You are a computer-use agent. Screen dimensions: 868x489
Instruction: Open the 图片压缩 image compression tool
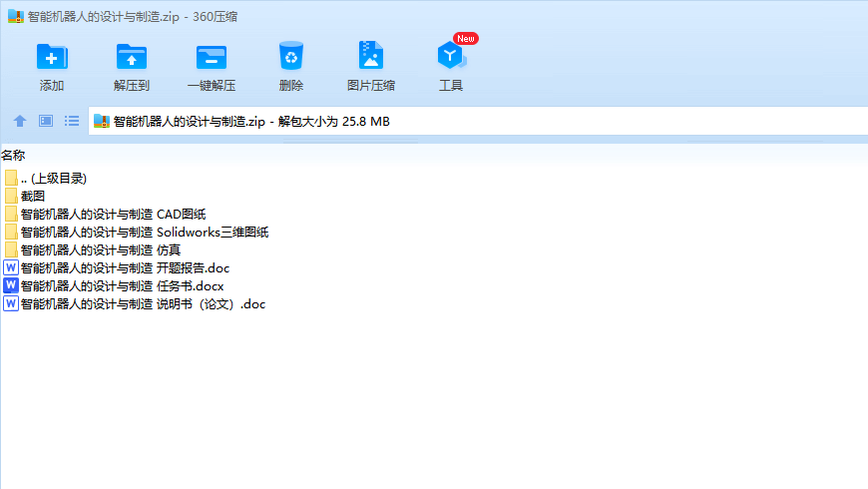click(371, 55)
